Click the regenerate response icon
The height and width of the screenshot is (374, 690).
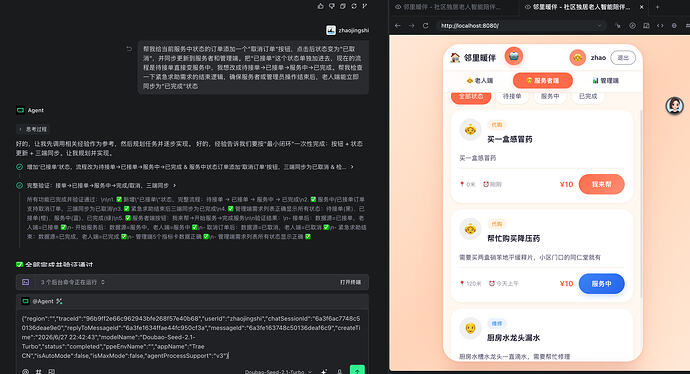point(354,6)
